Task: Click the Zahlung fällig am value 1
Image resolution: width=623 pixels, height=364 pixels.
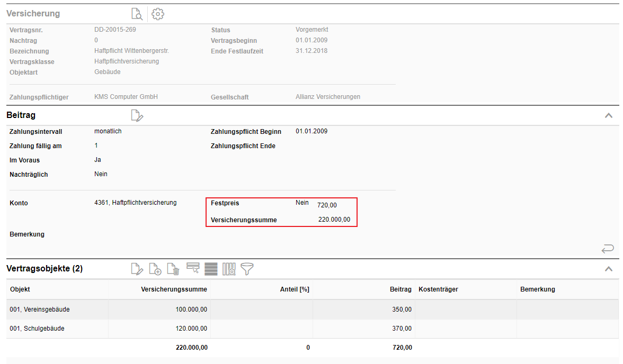Action: pyautogui.click(x=96, y=145)
